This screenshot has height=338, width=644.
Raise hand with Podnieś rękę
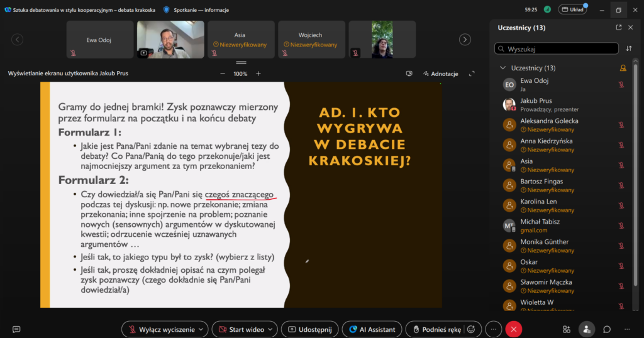click(436, 329)
